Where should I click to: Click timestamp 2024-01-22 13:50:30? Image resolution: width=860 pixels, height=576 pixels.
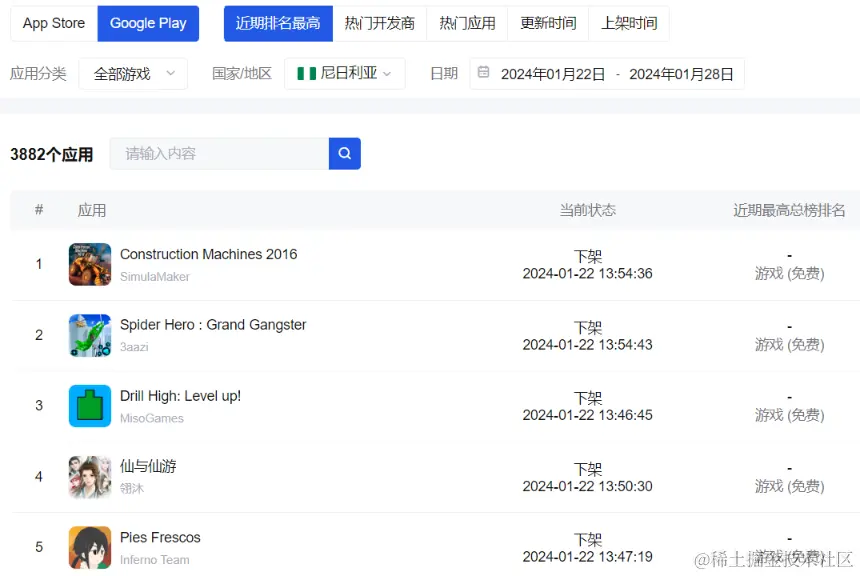click(587, 487)
